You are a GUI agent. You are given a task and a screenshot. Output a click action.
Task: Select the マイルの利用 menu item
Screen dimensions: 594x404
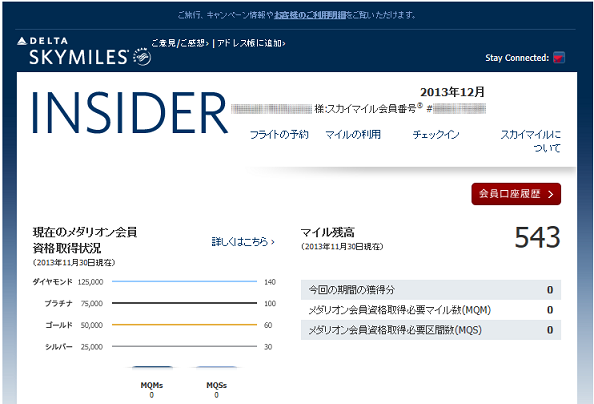click(353, 134)
